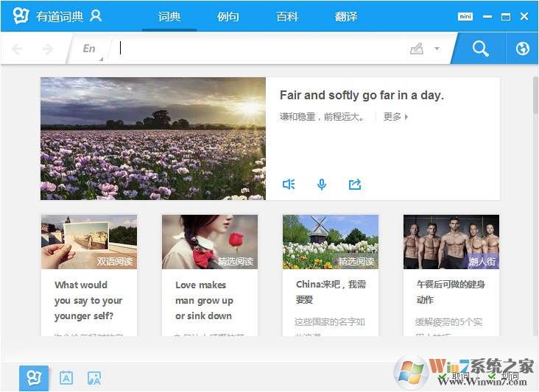
Task: Click the summary '这些国家的名字如'
Action: (x=330, y=322)
